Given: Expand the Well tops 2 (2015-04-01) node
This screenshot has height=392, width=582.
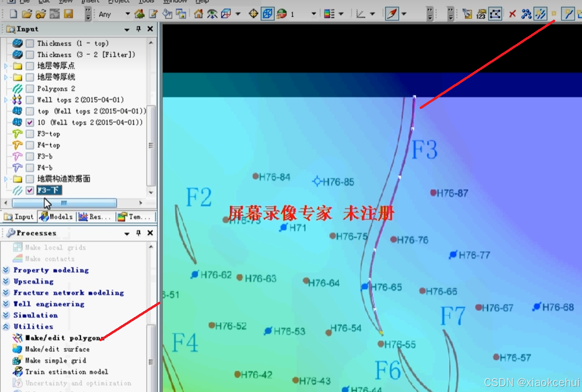Looking at the screenshot, I should point(6,100).
